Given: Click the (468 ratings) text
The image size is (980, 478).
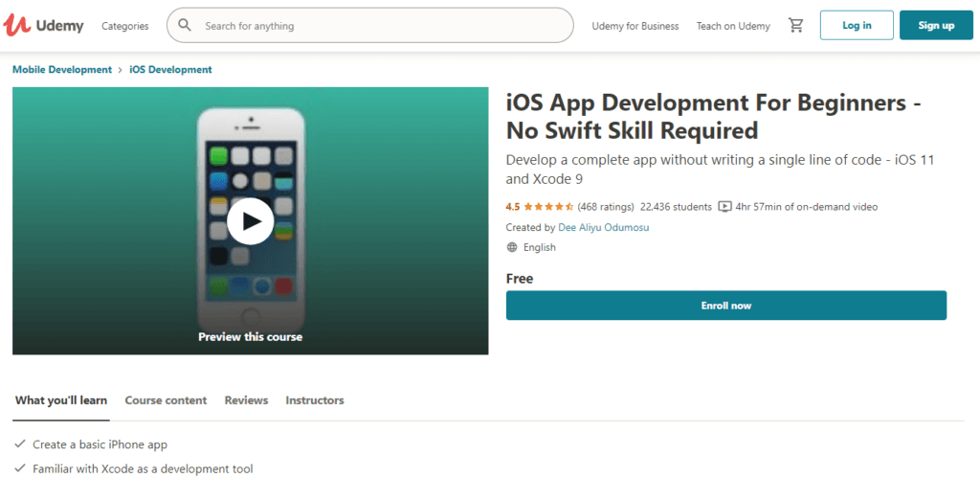Looking at the screenshot, I should tap(606, 207).
